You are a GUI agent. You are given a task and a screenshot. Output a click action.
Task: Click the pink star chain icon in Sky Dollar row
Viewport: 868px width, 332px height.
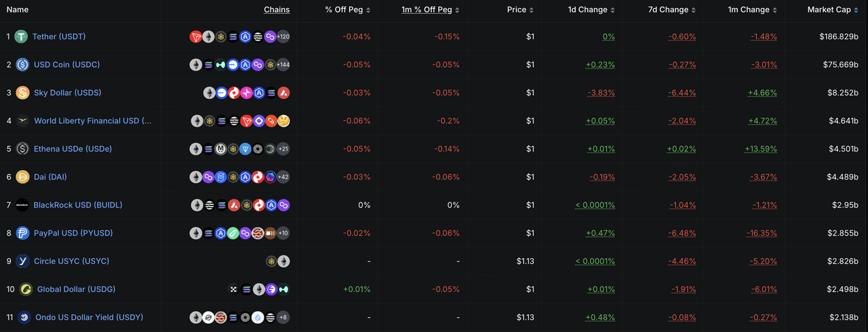coord(246,93)
